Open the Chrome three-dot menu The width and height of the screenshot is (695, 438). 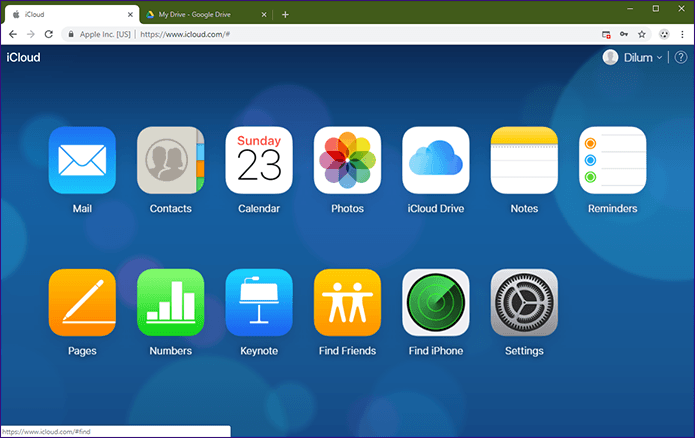click(682, 34)
